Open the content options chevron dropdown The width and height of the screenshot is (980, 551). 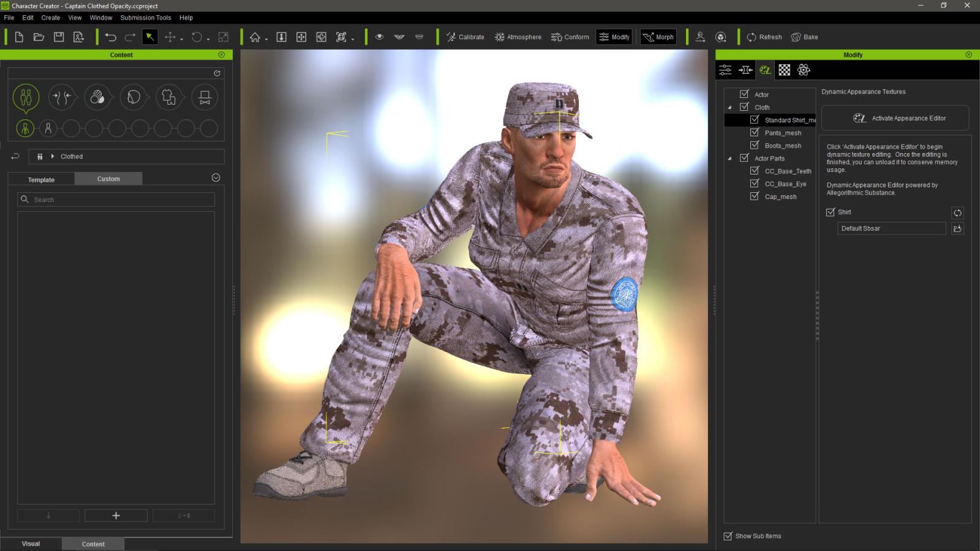[216, 178]
